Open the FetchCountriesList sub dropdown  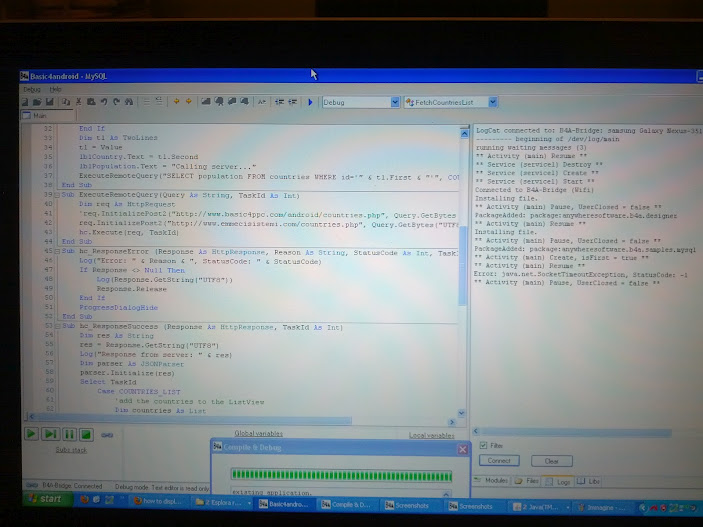pyautogui.click(x=493, y=102)
